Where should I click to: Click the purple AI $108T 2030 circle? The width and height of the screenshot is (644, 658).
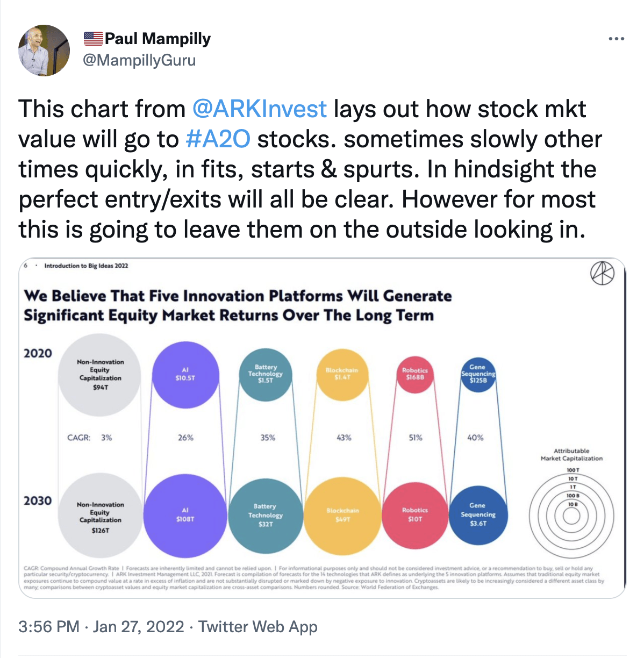(185, 515)
